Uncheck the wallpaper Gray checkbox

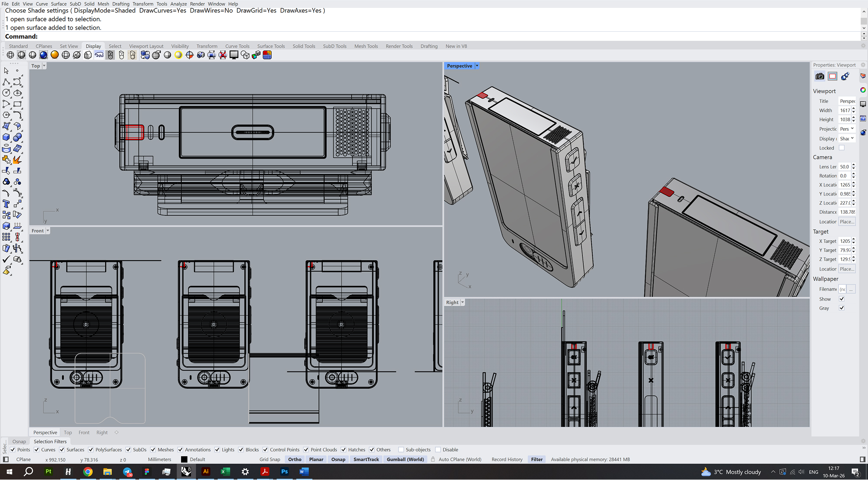(842, 308)
